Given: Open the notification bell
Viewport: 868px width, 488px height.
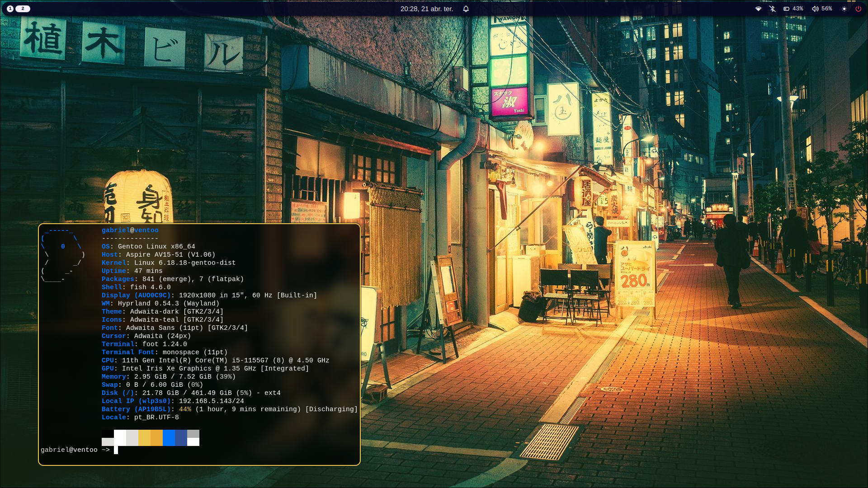Looking at the screenshot, I should pyautogui.click(x=466, y=9).
